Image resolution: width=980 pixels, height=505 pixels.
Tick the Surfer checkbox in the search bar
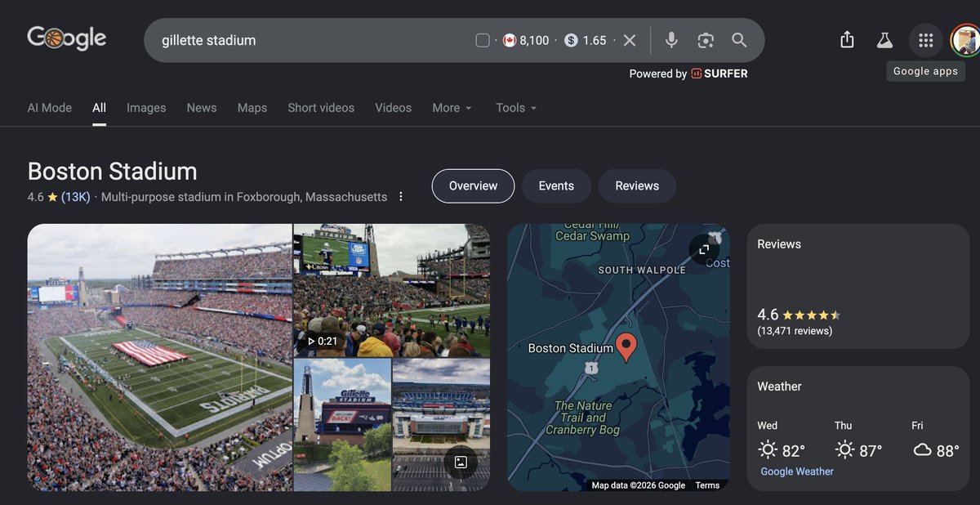click(x=483, y=40)
